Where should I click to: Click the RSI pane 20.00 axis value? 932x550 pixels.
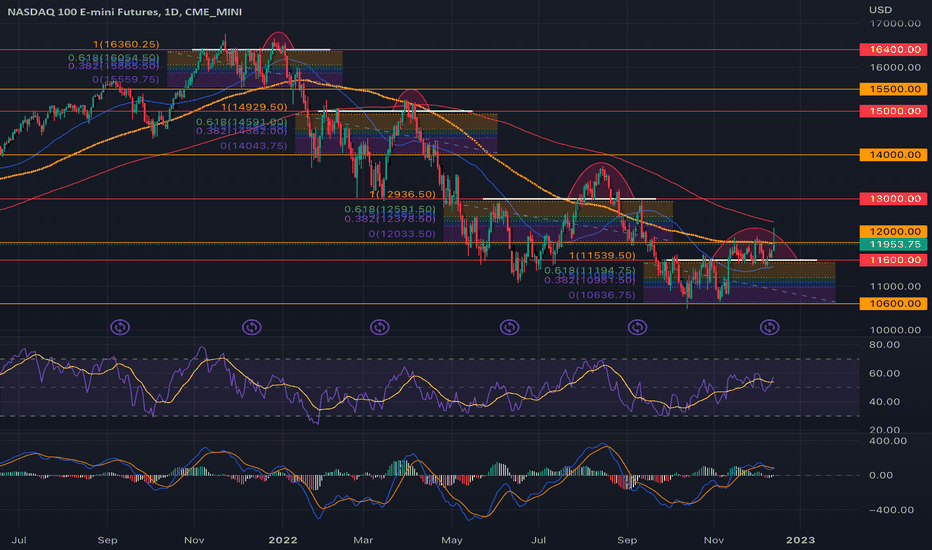coord(884,429)
